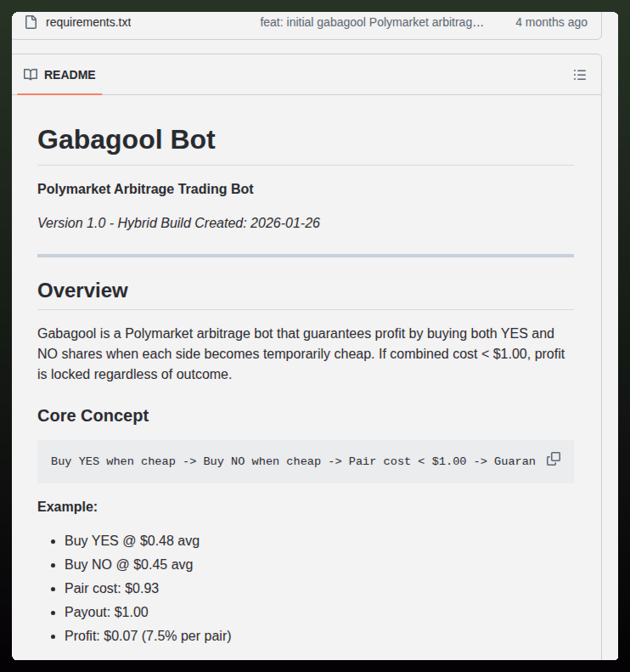Click the file icon beside requirements.txt
This screenshot has height=672, width=630.
click(31, 22)
